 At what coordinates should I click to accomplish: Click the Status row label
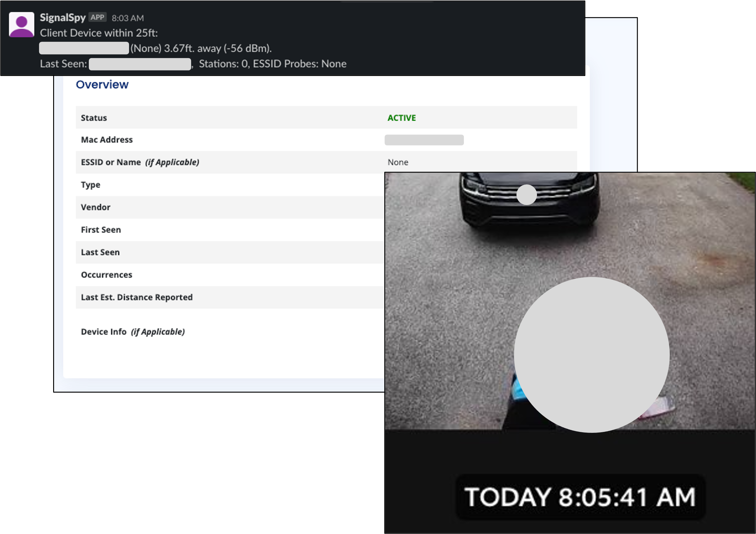point(94,118)
